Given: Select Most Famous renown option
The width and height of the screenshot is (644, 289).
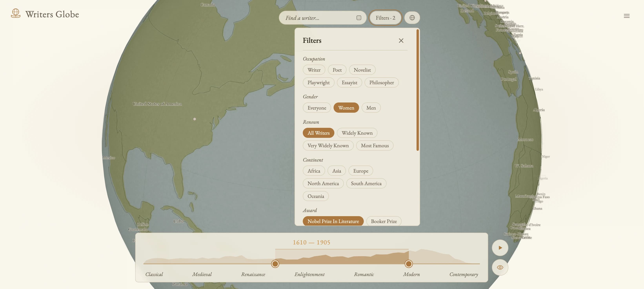Looking at the screenshot, I should click(x=375, y=146).
